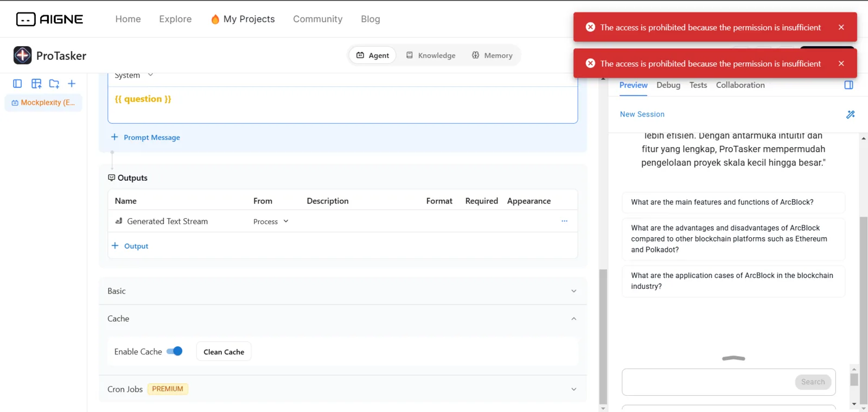
Task: Click the Outputs section icon
Action: 111,178
